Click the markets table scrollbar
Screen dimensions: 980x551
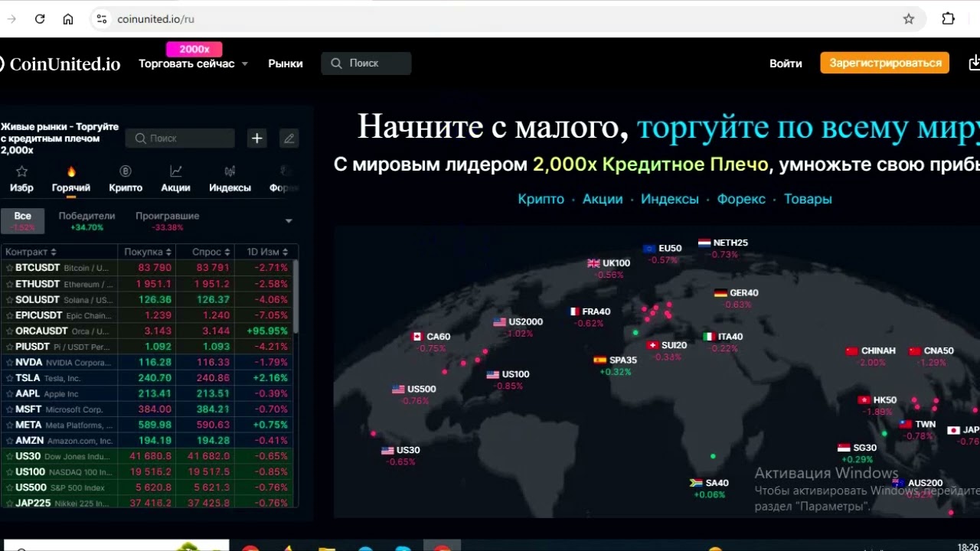click(x=296, y=297)
